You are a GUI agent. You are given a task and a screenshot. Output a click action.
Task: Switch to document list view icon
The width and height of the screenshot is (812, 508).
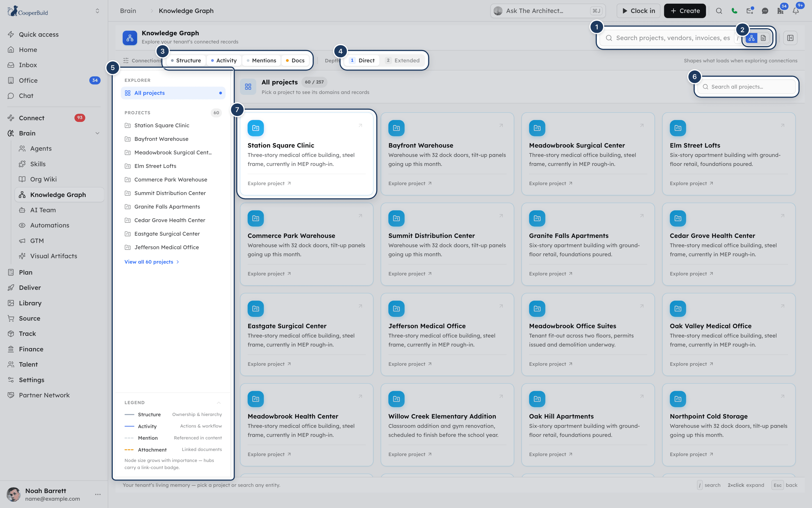pos(763,38)
